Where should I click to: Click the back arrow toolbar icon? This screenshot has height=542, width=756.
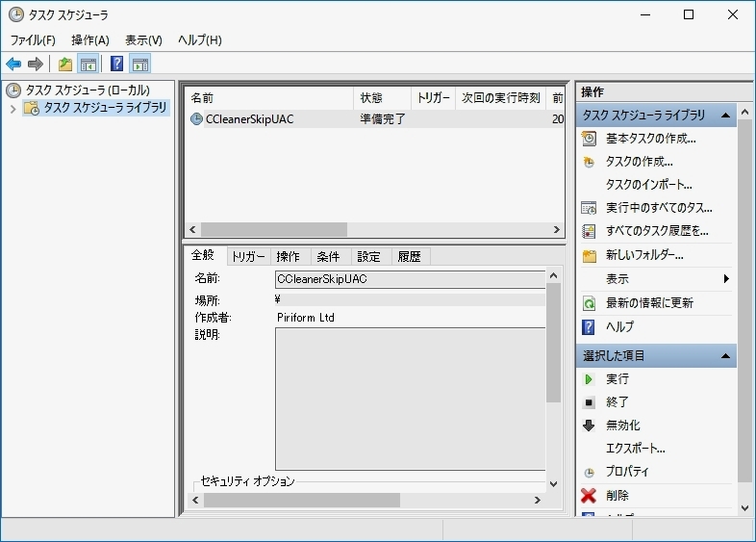point(13,65)
